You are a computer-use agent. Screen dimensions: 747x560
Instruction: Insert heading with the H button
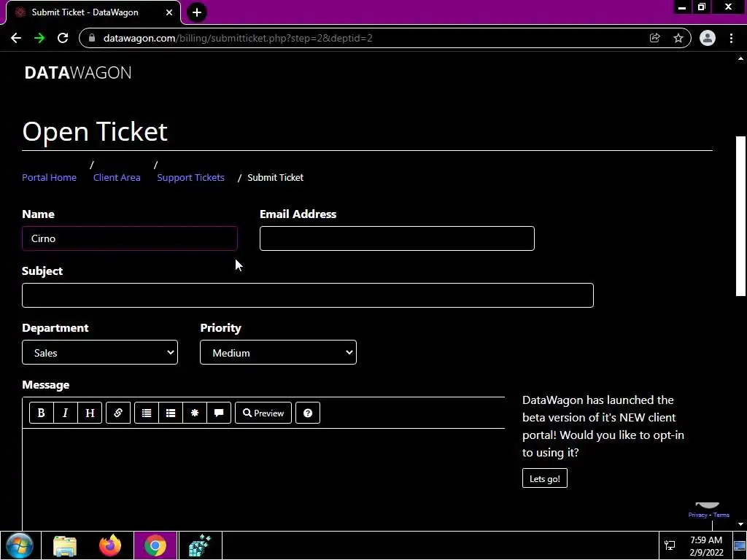pyautogui.click(x=90, y=413)
